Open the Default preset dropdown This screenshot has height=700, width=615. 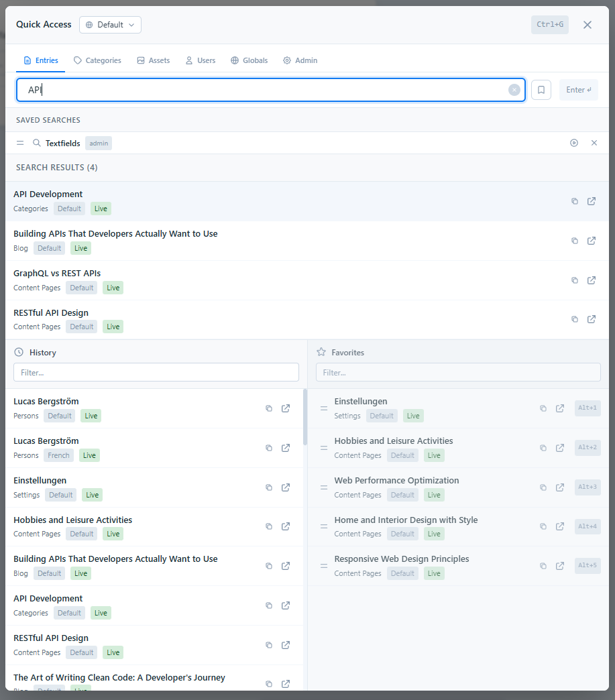point(109,24)
